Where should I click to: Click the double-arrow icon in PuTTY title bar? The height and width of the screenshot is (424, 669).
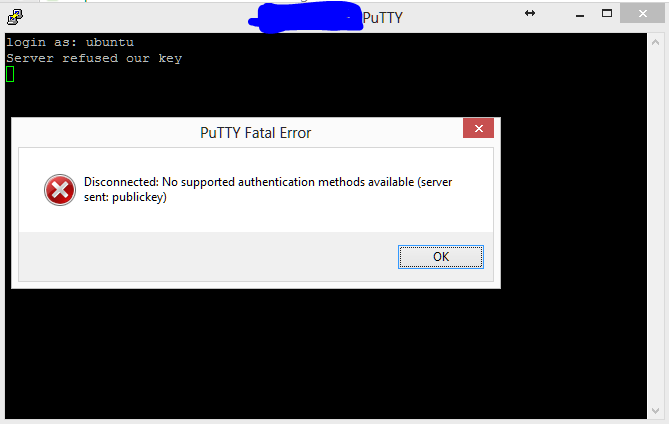point(530,13)
